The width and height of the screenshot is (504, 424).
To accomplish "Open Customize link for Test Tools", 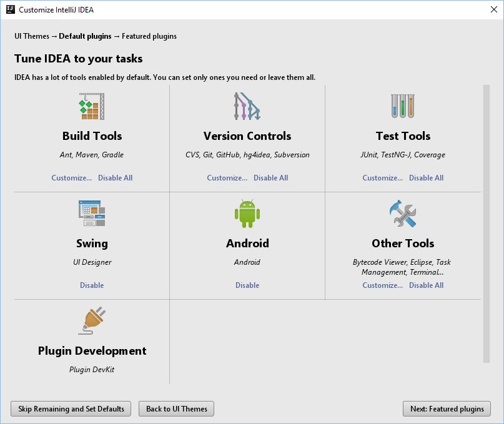I will click(x=382, y=178).
